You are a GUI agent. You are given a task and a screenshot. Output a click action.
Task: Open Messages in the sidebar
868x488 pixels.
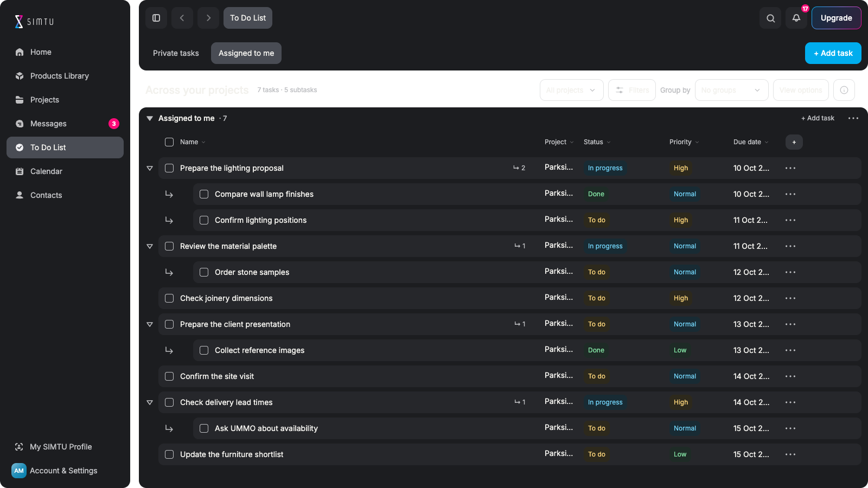(x=65, y=124)
